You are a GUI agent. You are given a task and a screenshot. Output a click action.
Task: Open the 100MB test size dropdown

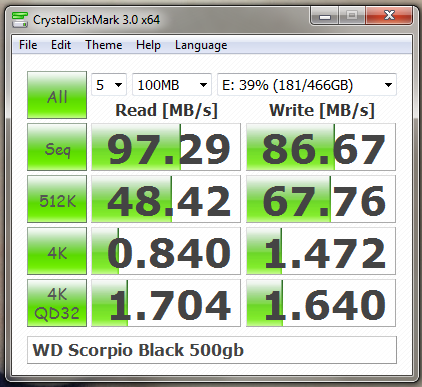[172, 85]
